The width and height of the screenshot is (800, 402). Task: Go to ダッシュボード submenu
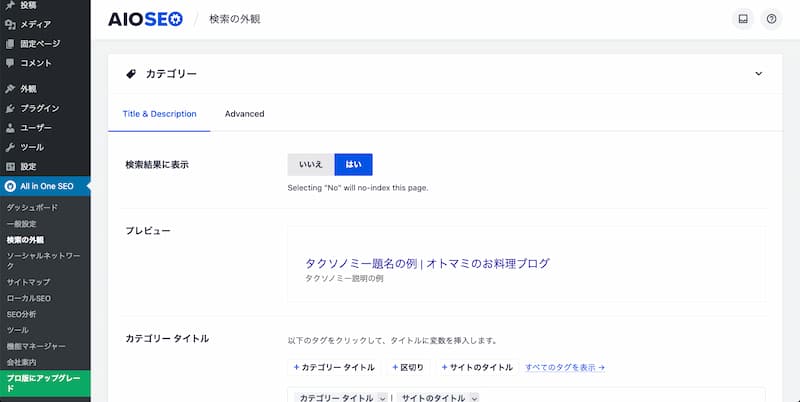click(x=32, y=208)
